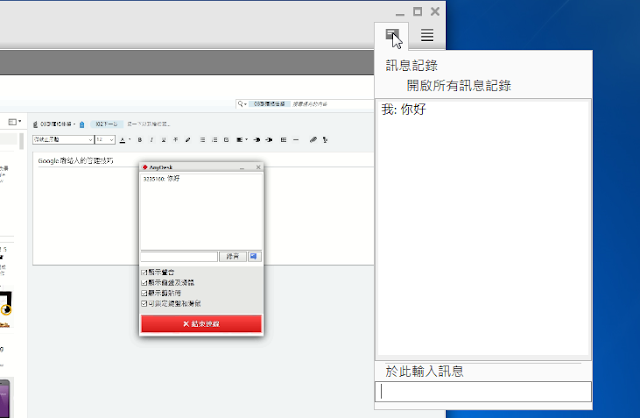The height and width of the screenshot is (418, 640).
Task: Toggle the second checkbox in AnyDesk popup
Action: pos(145,282)
